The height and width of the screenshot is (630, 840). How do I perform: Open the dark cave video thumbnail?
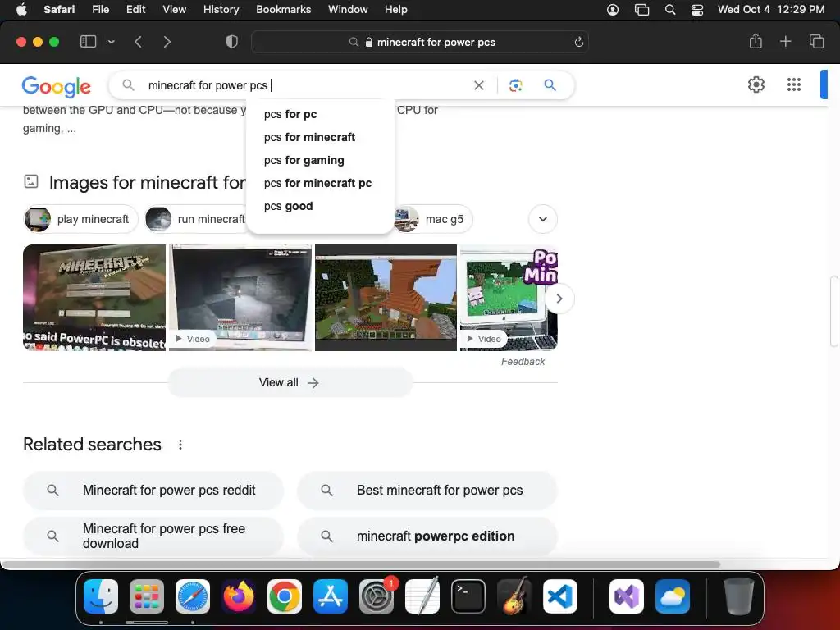(240, 298)
